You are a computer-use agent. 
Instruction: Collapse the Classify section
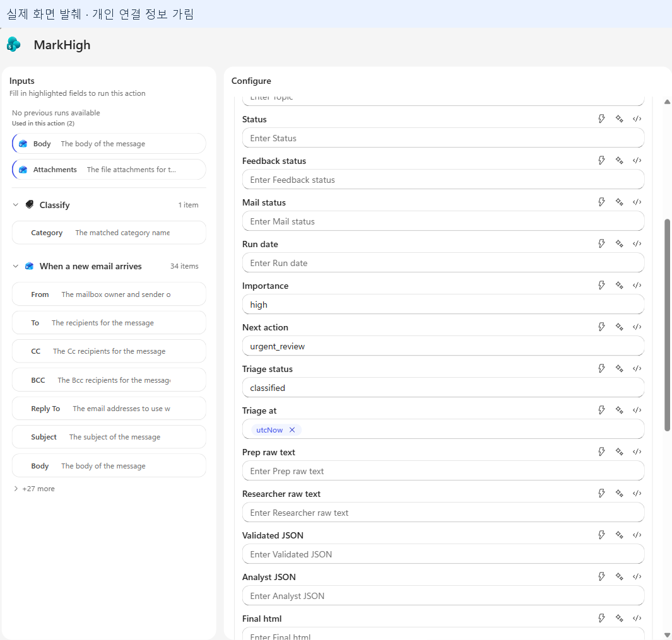15,205
